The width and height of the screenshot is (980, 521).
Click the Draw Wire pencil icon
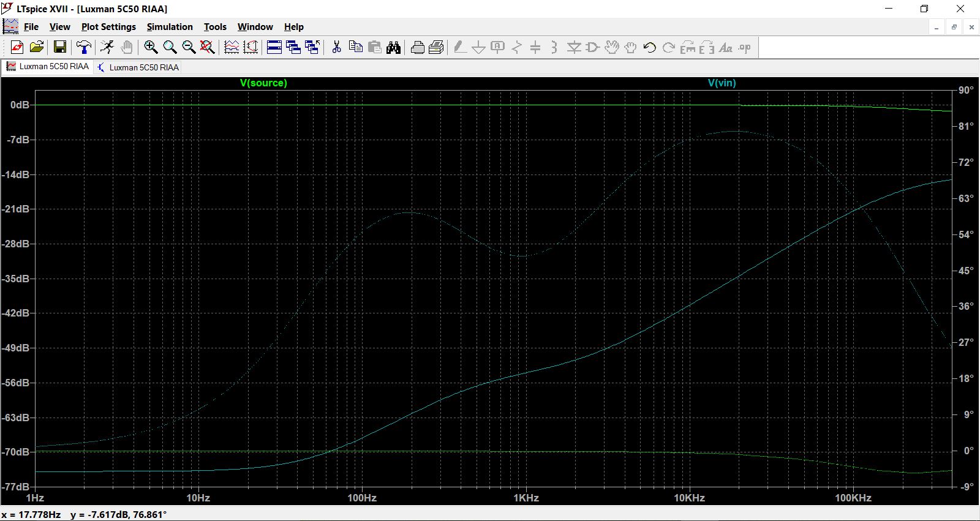(460, 47)
